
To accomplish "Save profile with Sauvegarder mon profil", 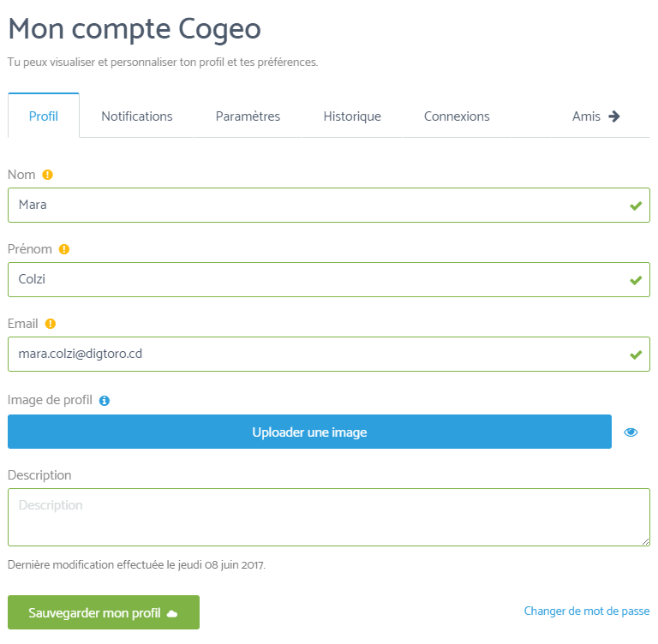I will point(104,612).
